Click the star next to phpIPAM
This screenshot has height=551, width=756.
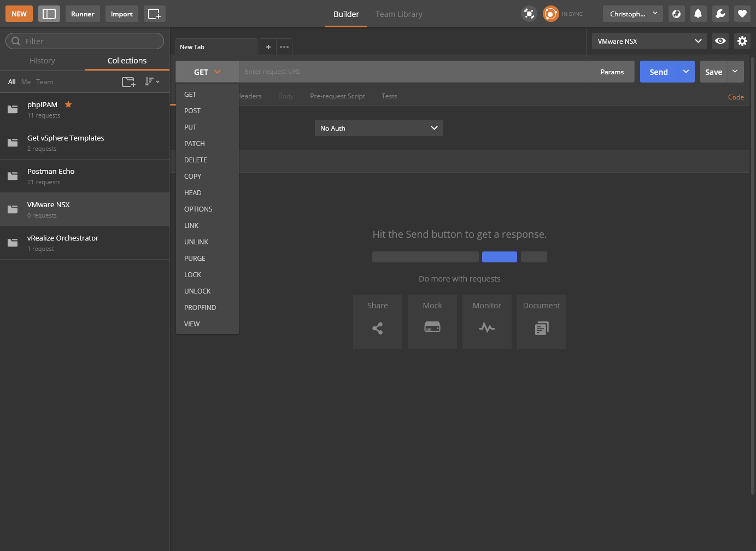(68, 104)
